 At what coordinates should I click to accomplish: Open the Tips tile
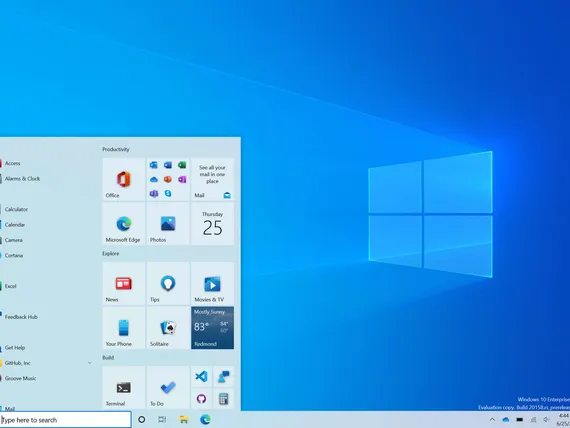click(x=168, y=283)
